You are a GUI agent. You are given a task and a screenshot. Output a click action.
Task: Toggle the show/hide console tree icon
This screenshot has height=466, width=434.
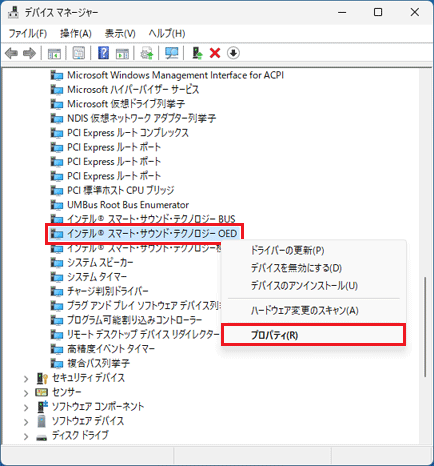pos(54,53)
